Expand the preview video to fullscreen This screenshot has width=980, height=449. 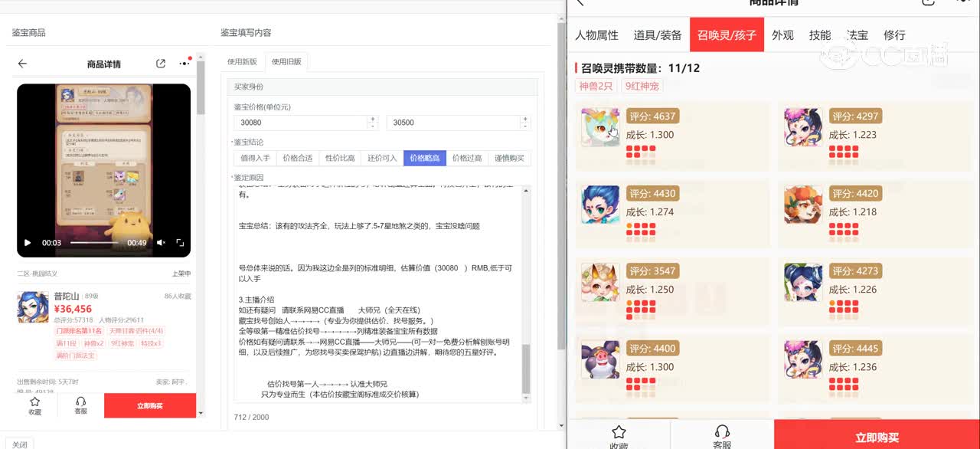click(180, 243)
